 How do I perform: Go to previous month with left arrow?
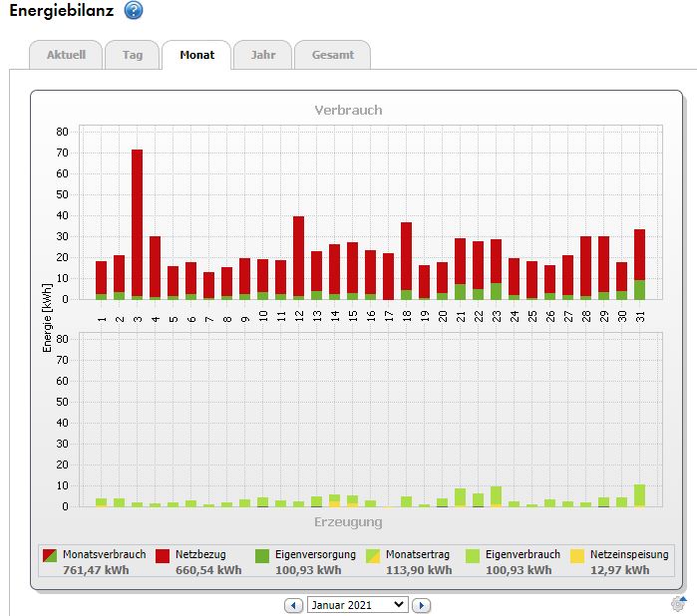[294, 605]
